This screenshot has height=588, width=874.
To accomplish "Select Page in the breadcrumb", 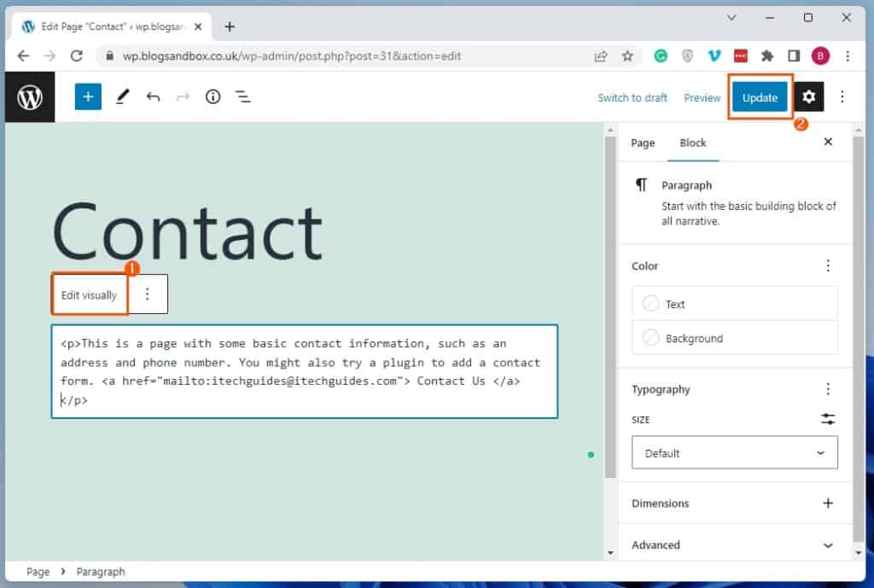I will [38, 571].
